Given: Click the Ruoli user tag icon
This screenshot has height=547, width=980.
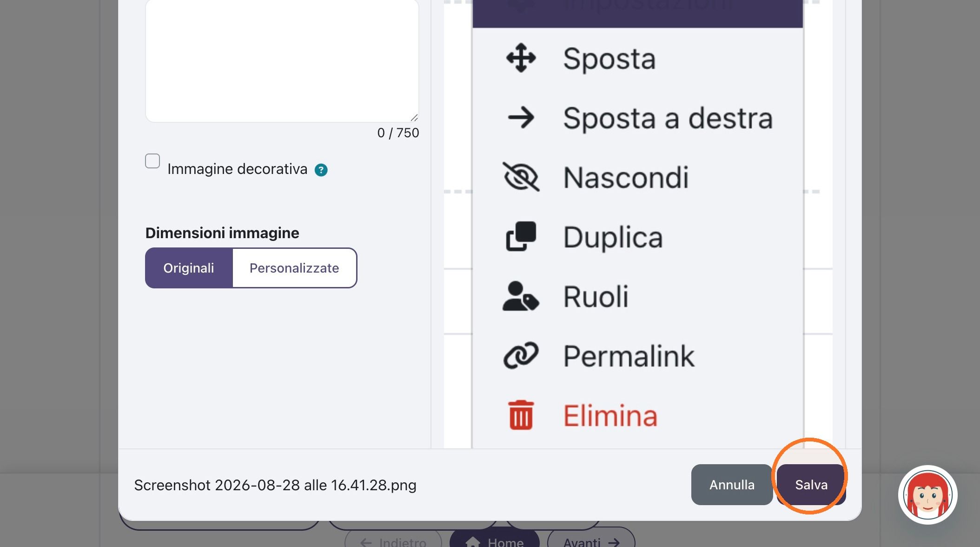Looking at the screenshot, I should 521,296.
